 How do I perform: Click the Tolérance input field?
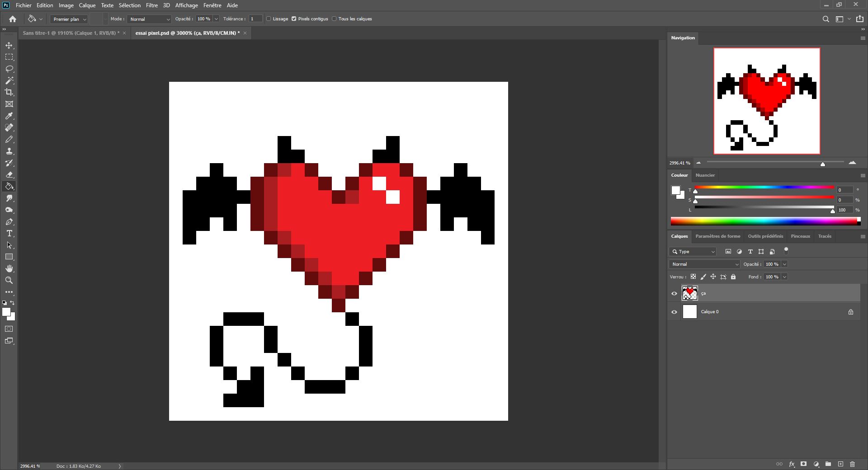click(x=255, y=19)
